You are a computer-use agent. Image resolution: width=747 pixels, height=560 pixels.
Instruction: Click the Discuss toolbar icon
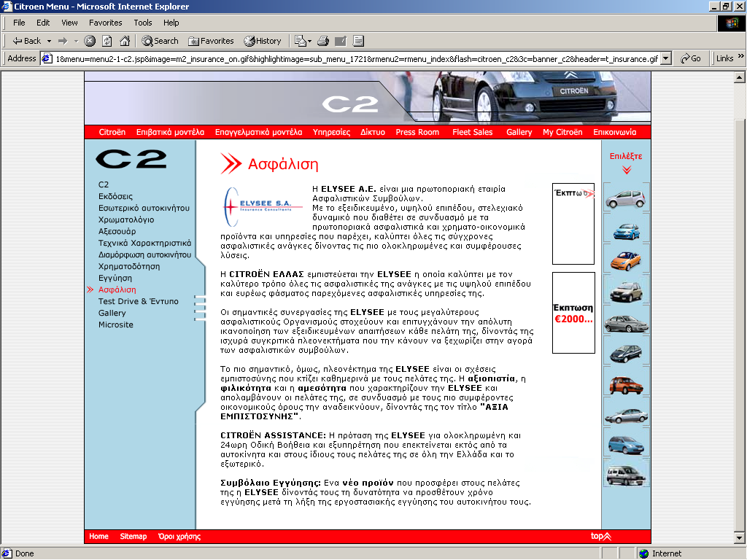click(x=359, y=41)
